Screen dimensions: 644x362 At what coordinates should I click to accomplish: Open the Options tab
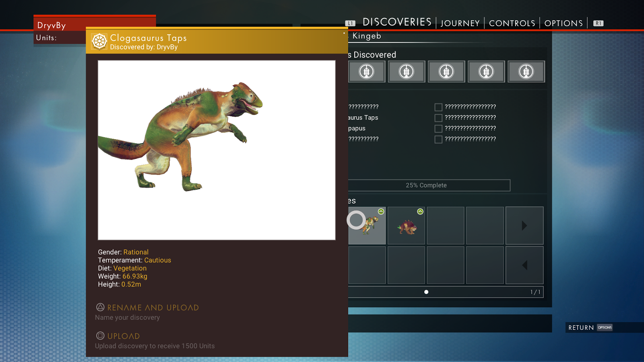[x=563, y=23]
